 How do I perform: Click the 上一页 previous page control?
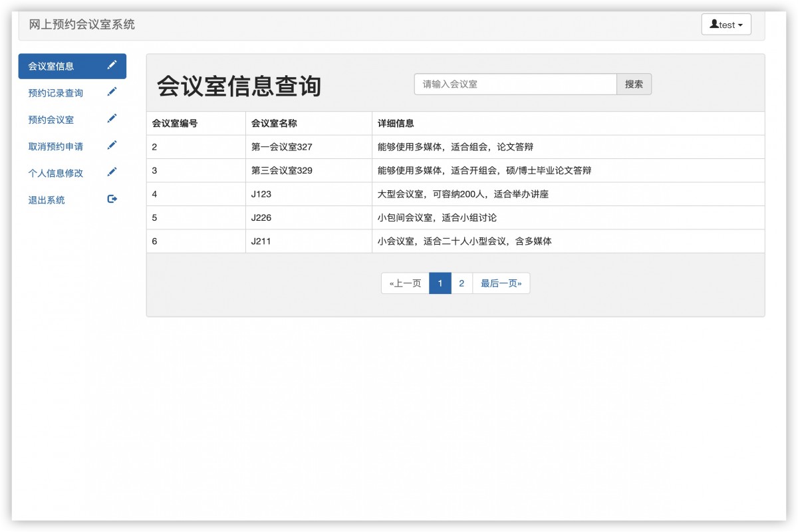tap(404, 283)
